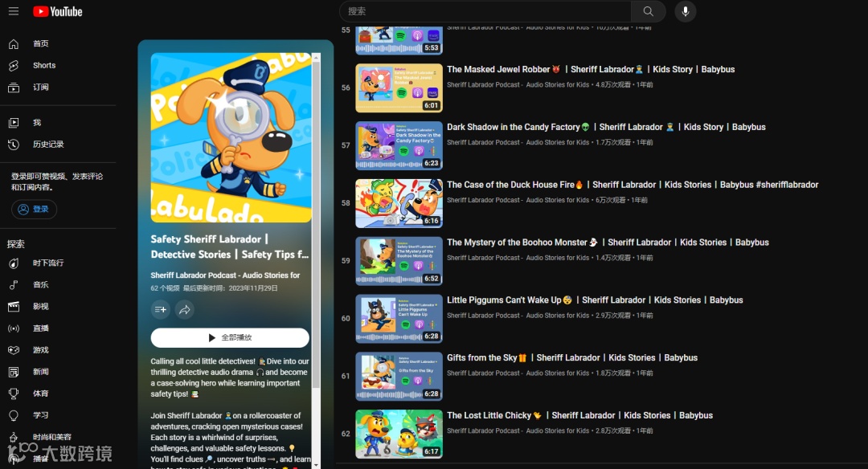Select 时下流行 menu label
This screenshot has width=868, height=469.
pos(48,263)
